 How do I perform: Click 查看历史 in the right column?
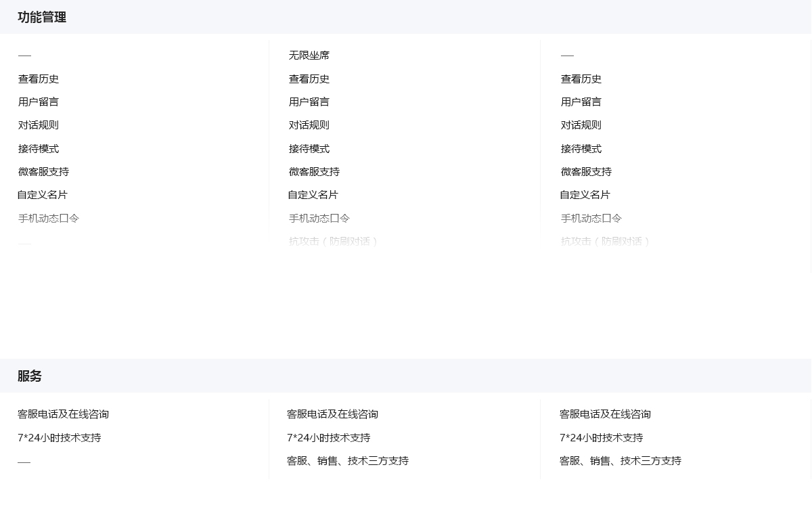click(581, 79)
